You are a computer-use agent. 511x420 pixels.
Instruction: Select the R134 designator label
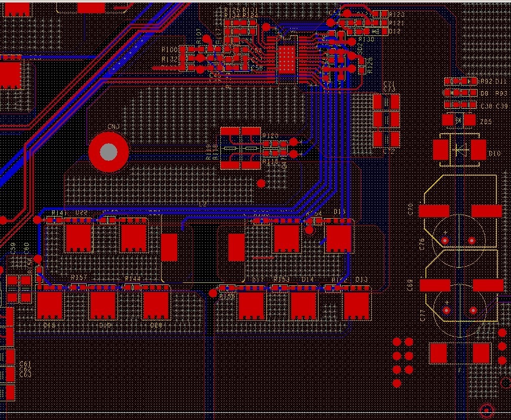pyautogui.click(x=232, y=15)
